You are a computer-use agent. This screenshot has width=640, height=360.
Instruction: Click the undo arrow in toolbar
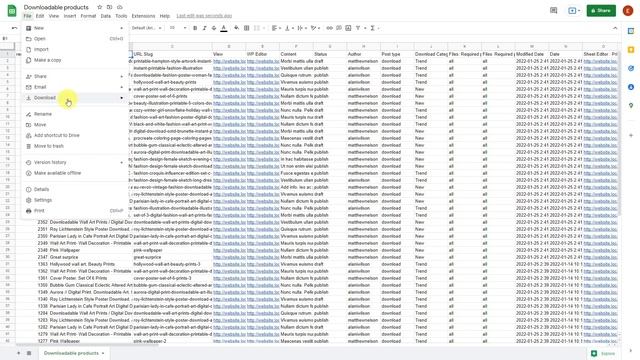point(15,28)
